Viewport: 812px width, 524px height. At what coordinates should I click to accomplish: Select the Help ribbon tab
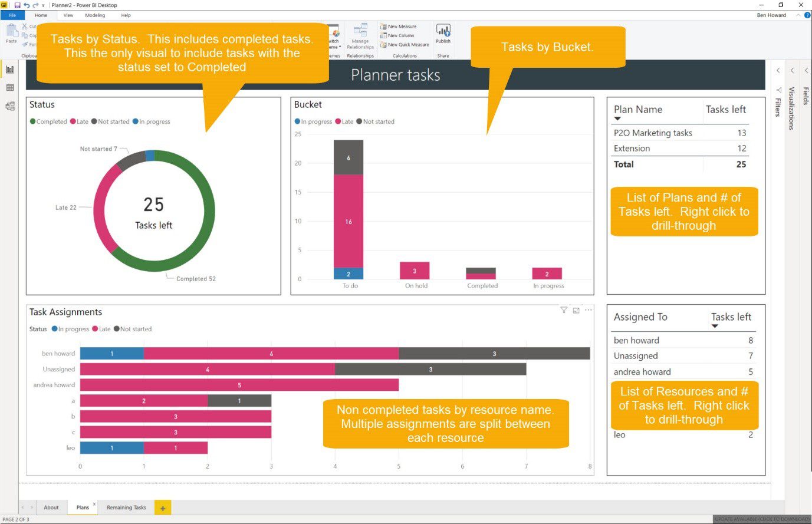pyautogui.click(x=126, y=15)
